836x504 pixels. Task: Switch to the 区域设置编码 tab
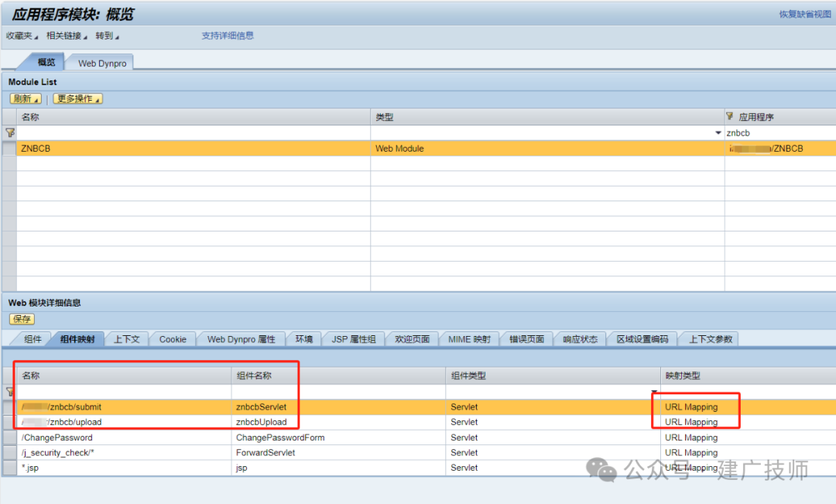(642, 339)
